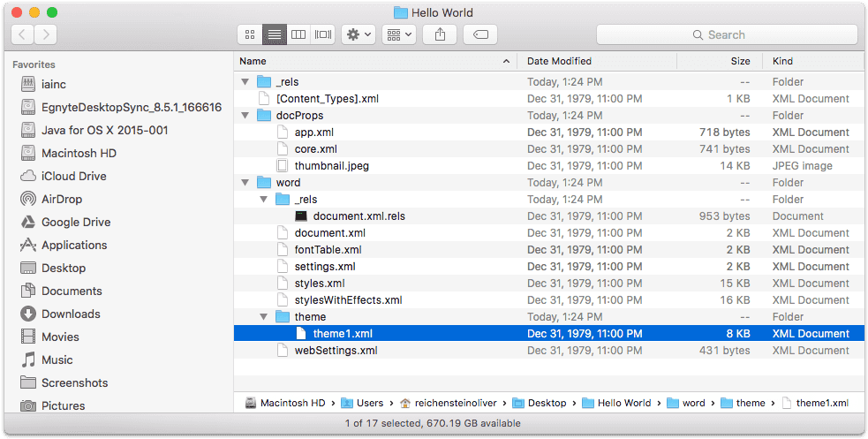Image resolution: width=868 pixels, height=439 pixels.
Task: Click theme folder in path bar
Action: click(743, 403)
